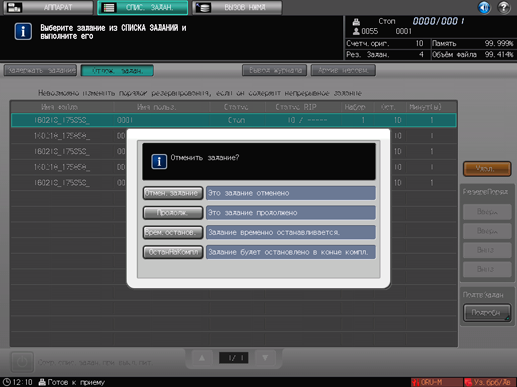Click the orange Удал. button
The width and height of the screenshot is (517, 387).
click(487, 169)
